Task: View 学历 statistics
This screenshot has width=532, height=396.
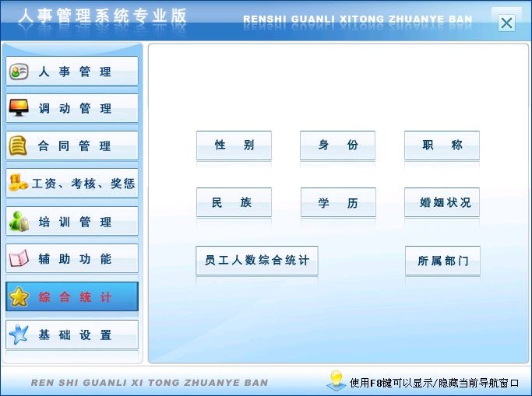Action: point(338,203)
